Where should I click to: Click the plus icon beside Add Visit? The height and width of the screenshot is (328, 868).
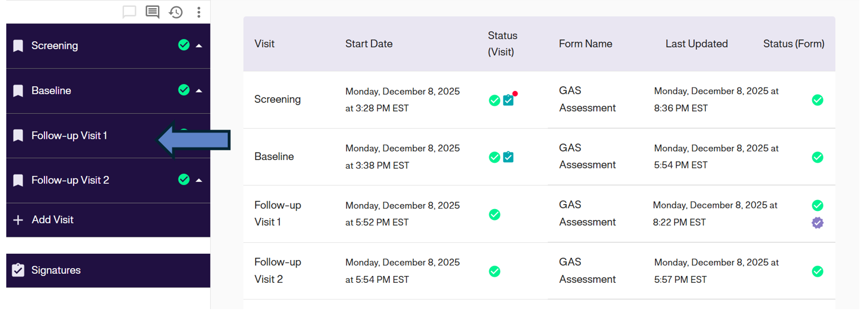18,220
